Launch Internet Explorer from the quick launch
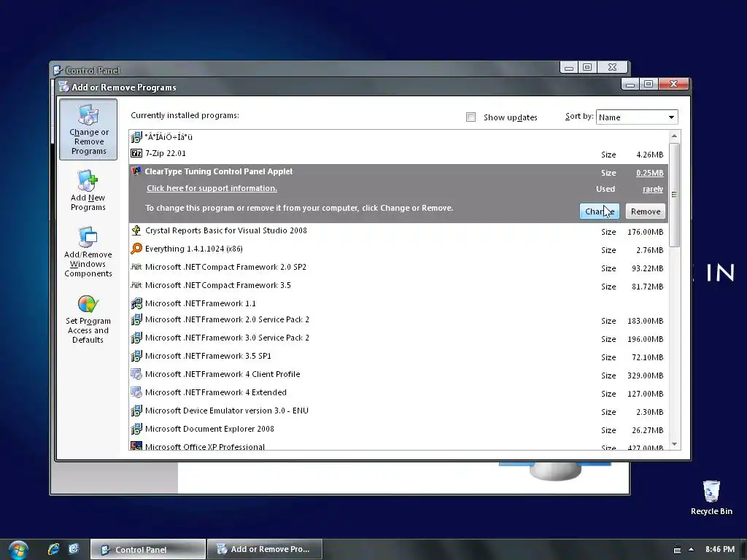Image resolution: width=747 pixels, height=560 pixels. tap(53, 549)
